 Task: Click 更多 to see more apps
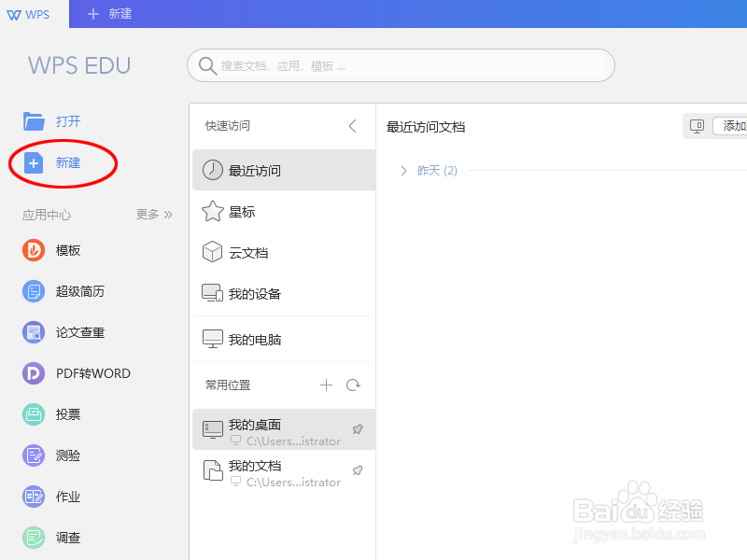[x=154, y=215]
